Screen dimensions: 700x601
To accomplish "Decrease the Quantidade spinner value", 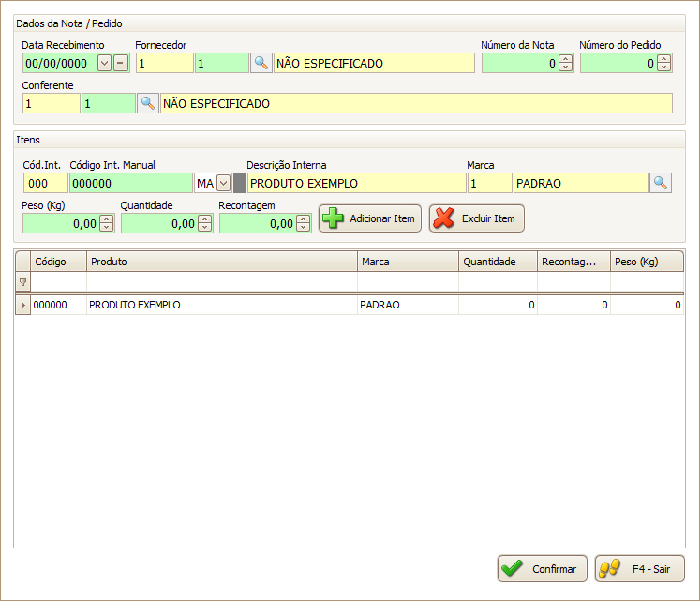I will (204, 228).
